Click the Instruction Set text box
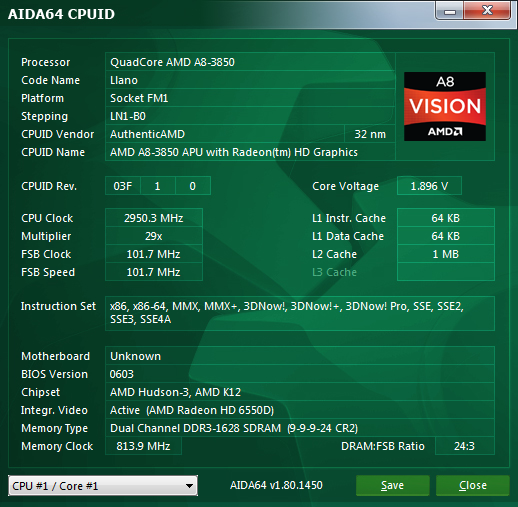 300,313
